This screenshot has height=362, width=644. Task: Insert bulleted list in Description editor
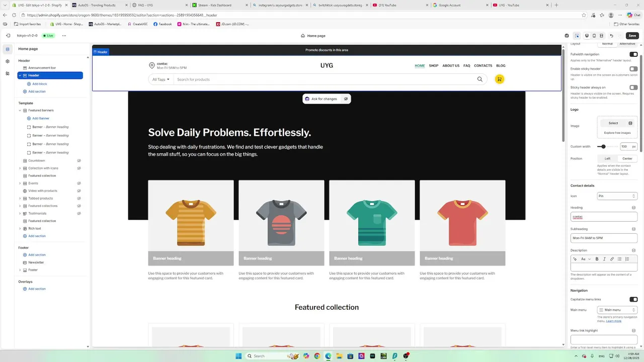pyautogui.click(x=619, y=259)
